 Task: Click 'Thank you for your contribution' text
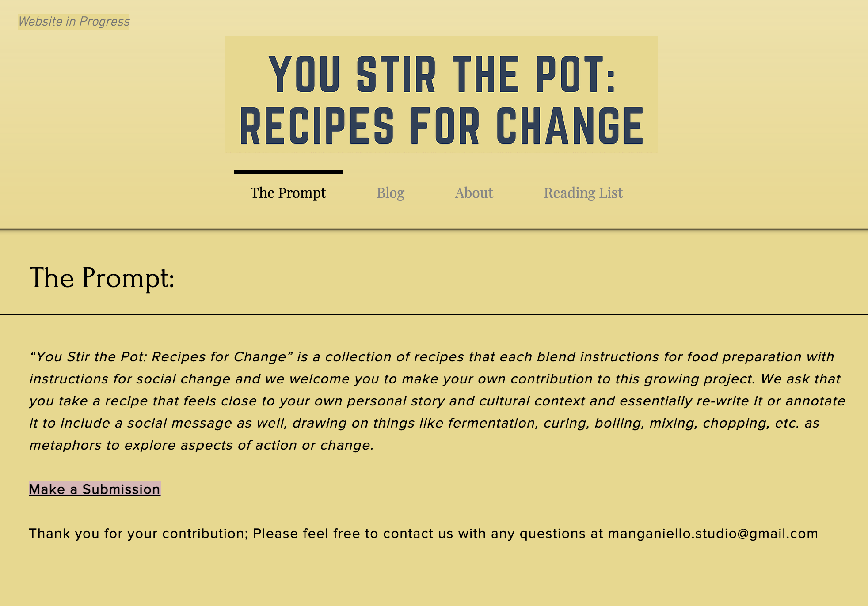[137, 534]
